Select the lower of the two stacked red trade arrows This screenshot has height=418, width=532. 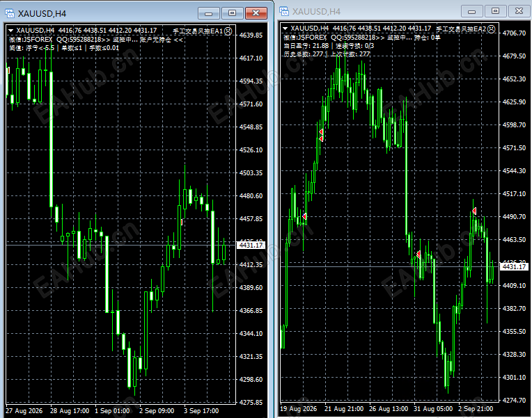point(321,138)
